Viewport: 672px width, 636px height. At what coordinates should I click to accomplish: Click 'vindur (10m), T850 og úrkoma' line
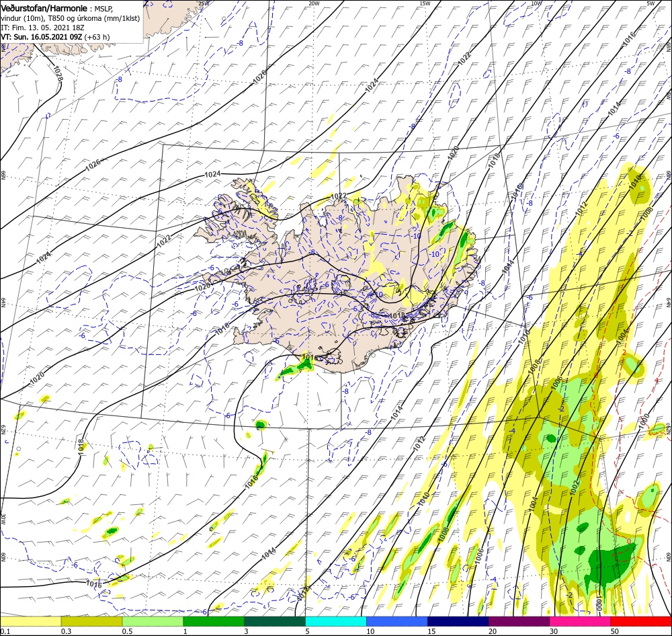71,18
